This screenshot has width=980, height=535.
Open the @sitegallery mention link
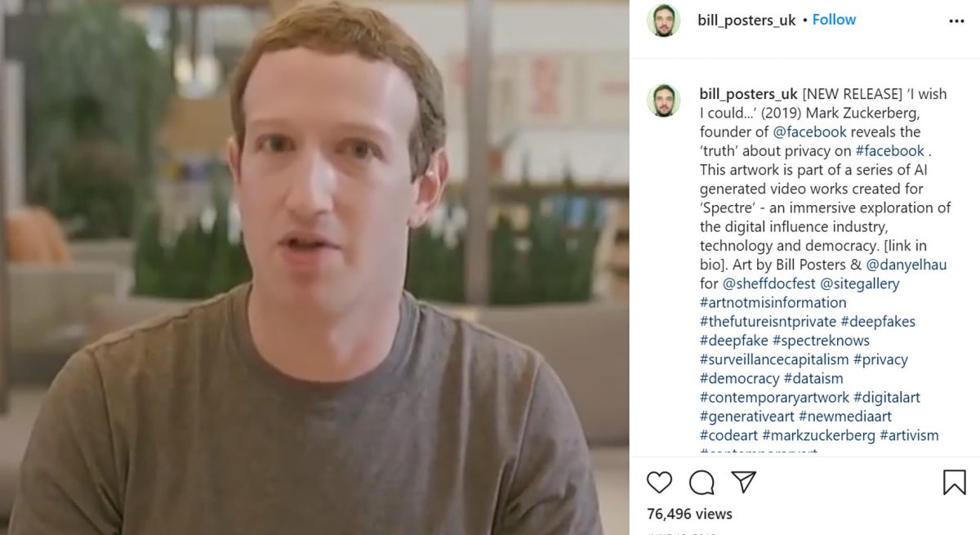[x=860, y=283]
